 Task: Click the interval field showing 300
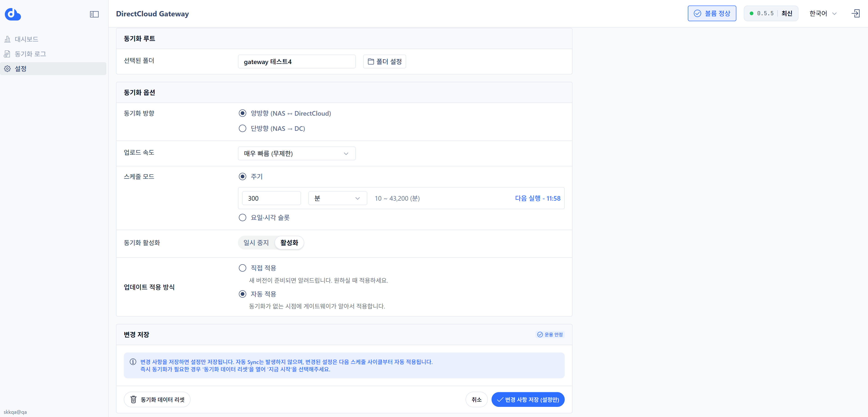pyautogui.click(x=271, y=198)
